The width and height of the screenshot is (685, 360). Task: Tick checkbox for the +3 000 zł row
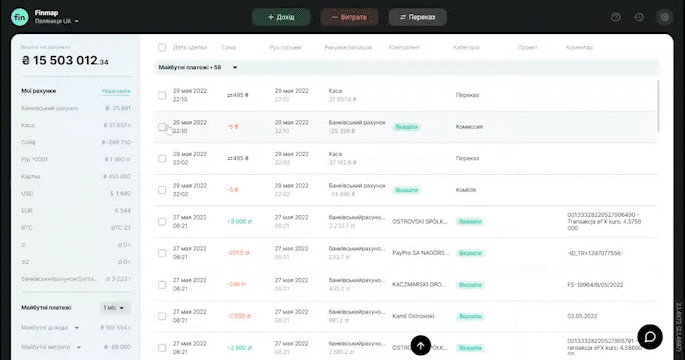pos(162,222)
